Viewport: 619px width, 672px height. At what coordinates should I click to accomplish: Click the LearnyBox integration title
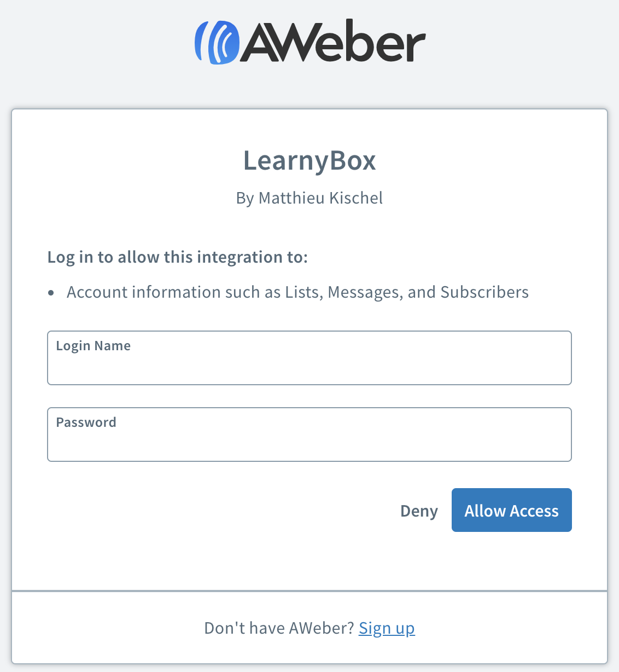point(309,160)
